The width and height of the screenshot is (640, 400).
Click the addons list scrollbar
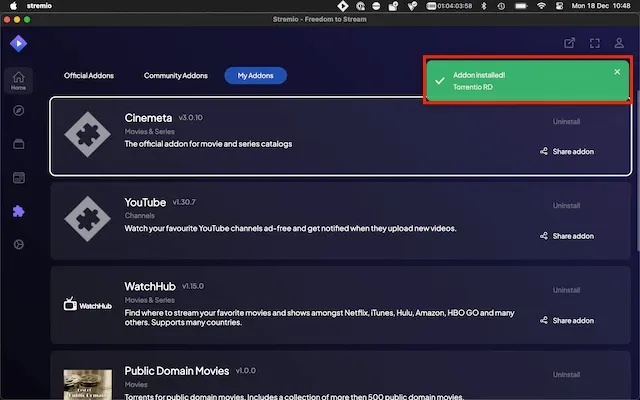click(638, 171)
